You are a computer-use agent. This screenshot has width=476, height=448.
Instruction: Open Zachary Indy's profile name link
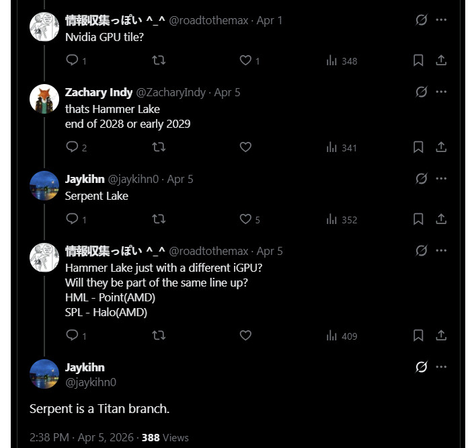99,92
